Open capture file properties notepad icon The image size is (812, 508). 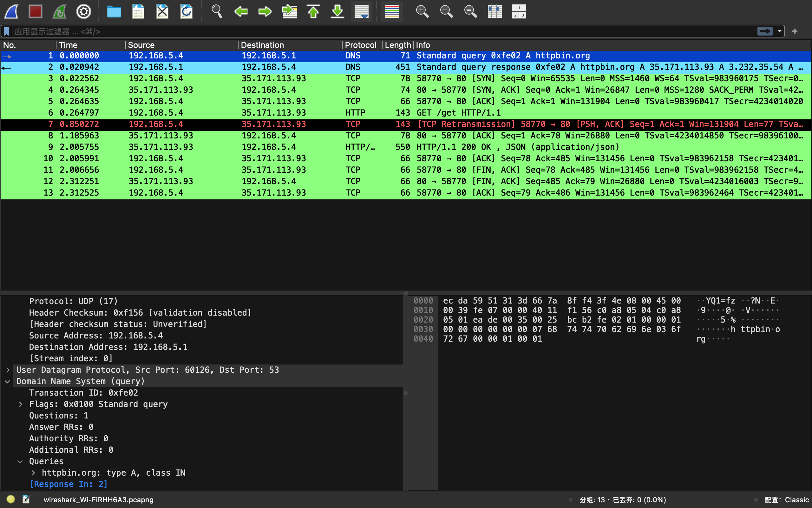(x=26, y=499)
